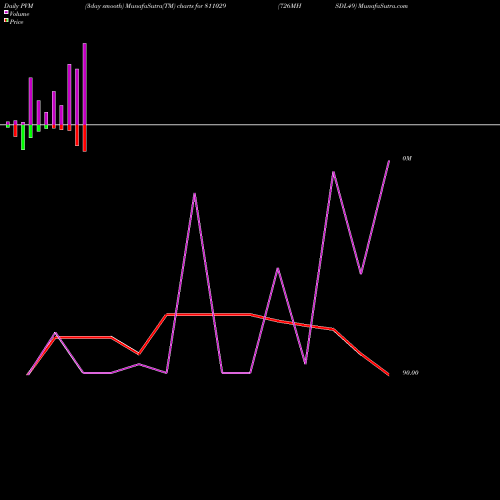Click the Volume legend label
Image resolution: width=500 pixels, height=500 pixels.
point(19,14)
